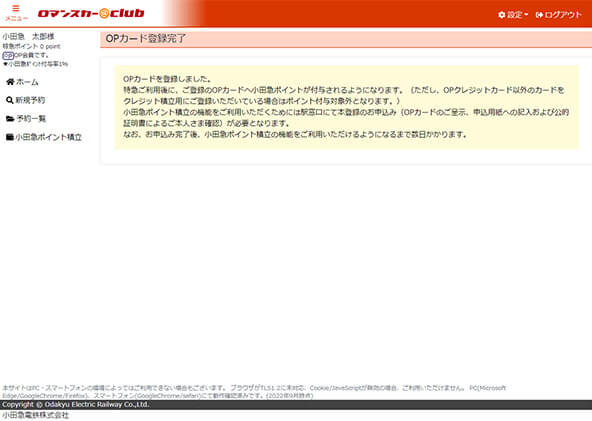Click the logout arrow icon

pyautogui.click(x=539, y=15)
